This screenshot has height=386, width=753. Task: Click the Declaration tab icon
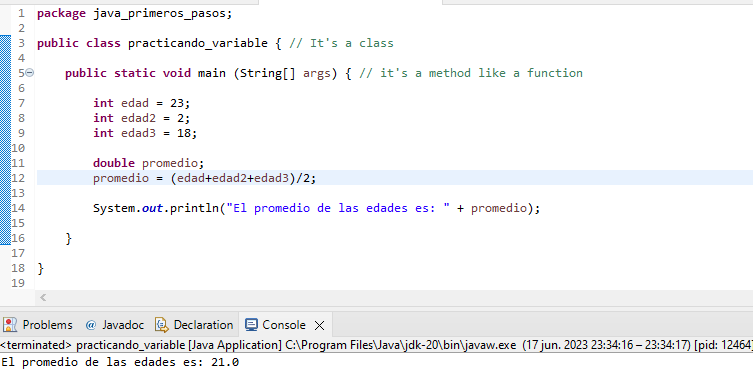point(162,325)
